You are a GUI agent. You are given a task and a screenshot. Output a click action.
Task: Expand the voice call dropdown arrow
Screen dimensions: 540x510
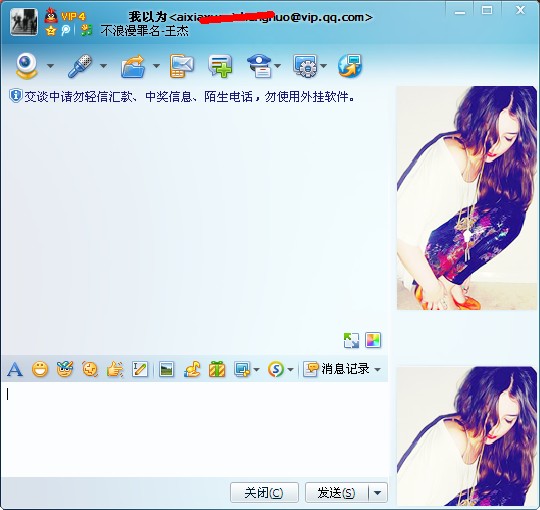tap(103, 65)
